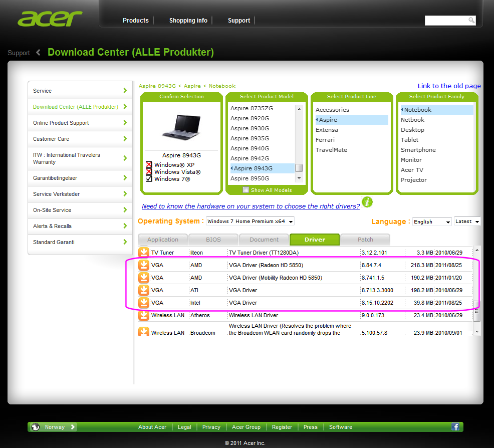Click the arrow next to Service
This screenshot has height=448, width=494.
(x=125, y=90)
